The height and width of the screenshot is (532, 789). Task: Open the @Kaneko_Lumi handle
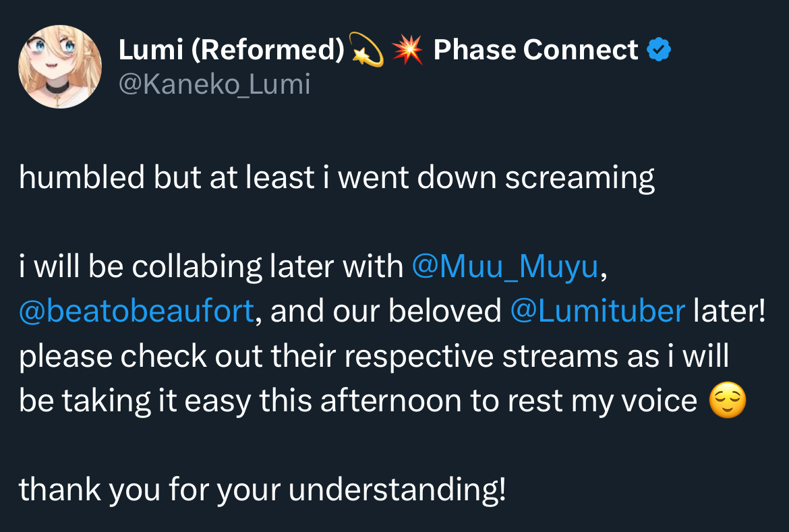click(214, 85)
